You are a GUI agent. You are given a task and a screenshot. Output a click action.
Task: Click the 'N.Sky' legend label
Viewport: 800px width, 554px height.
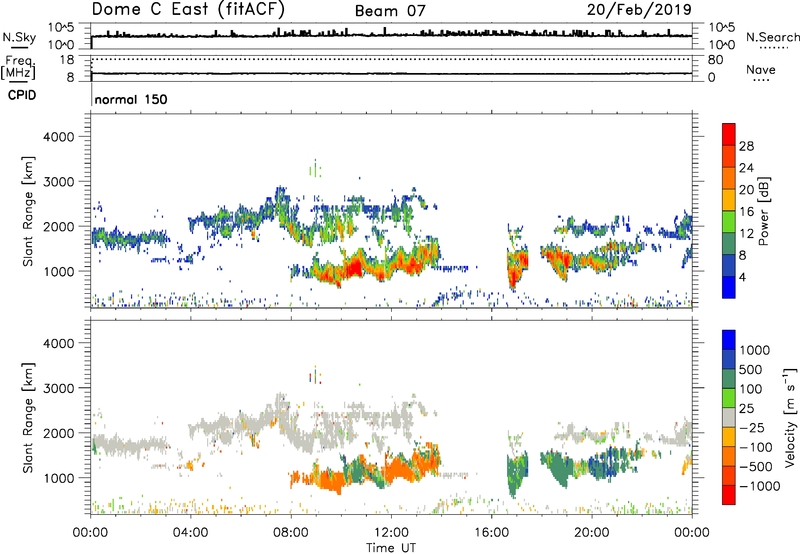[x=19, y=37]
